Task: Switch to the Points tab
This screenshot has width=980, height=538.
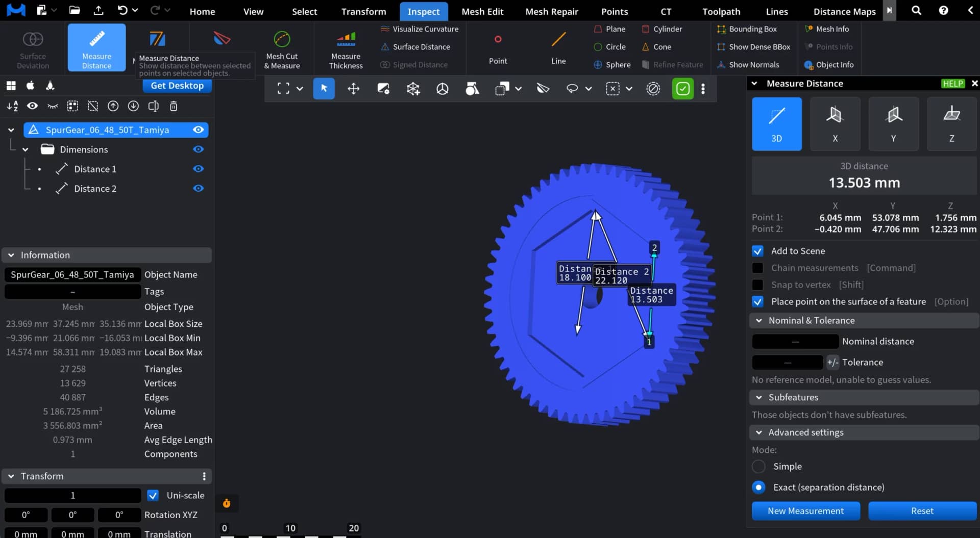Action: (615, 11)
